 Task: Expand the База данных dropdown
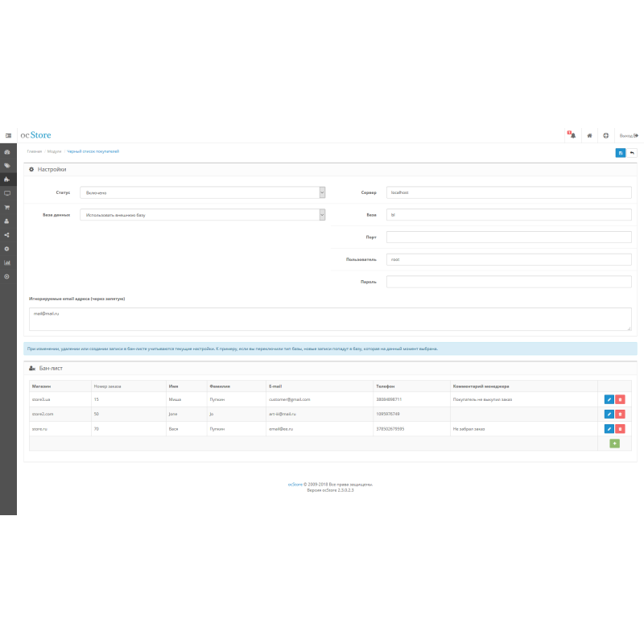202,215
